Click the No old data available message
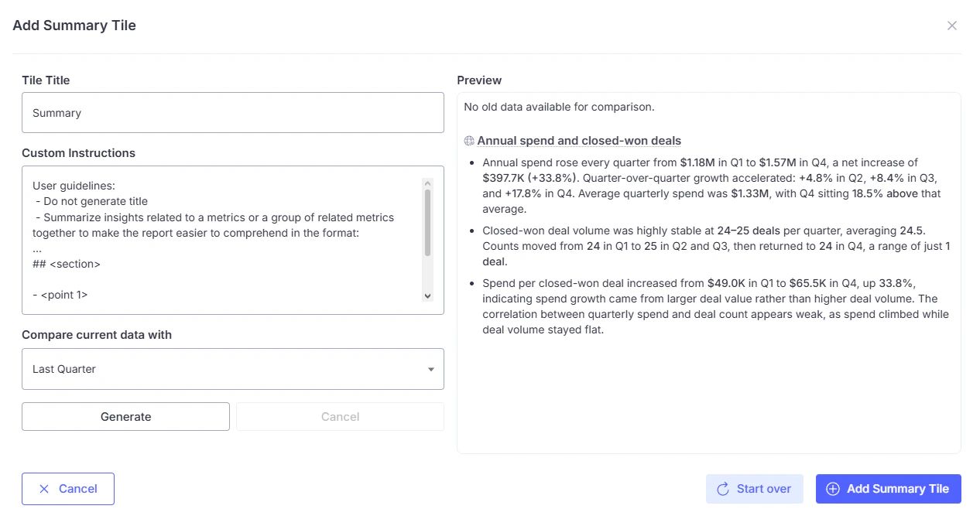The image size is (980, 526). 559,107
